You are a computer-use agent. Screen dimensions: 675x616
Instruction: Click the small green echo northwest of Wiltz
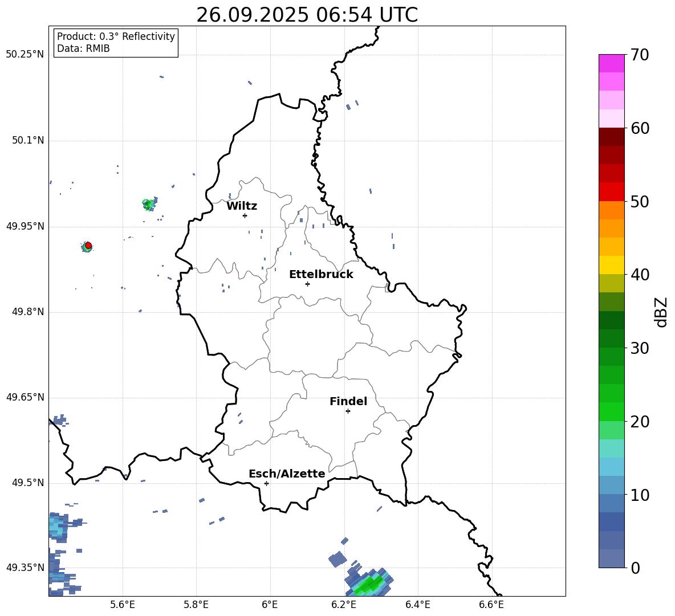pyautogui.click(x=149, y=205)
